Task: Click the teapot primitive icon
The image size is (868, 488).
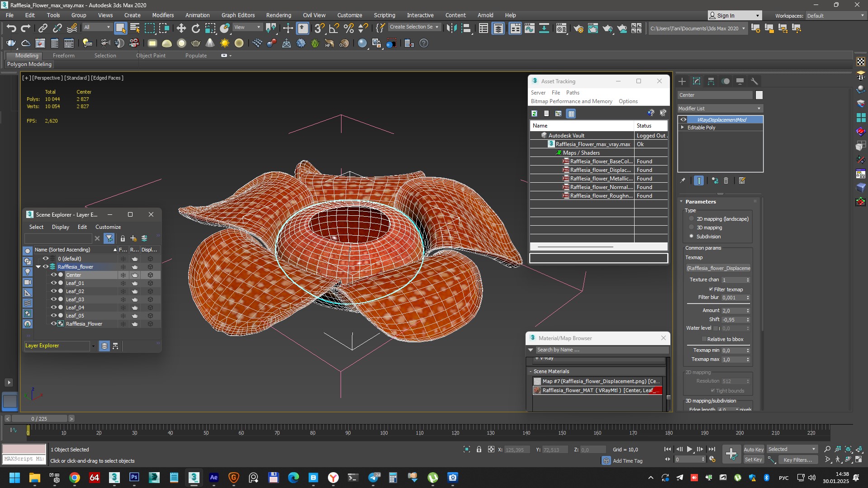Action: point(196,43)
